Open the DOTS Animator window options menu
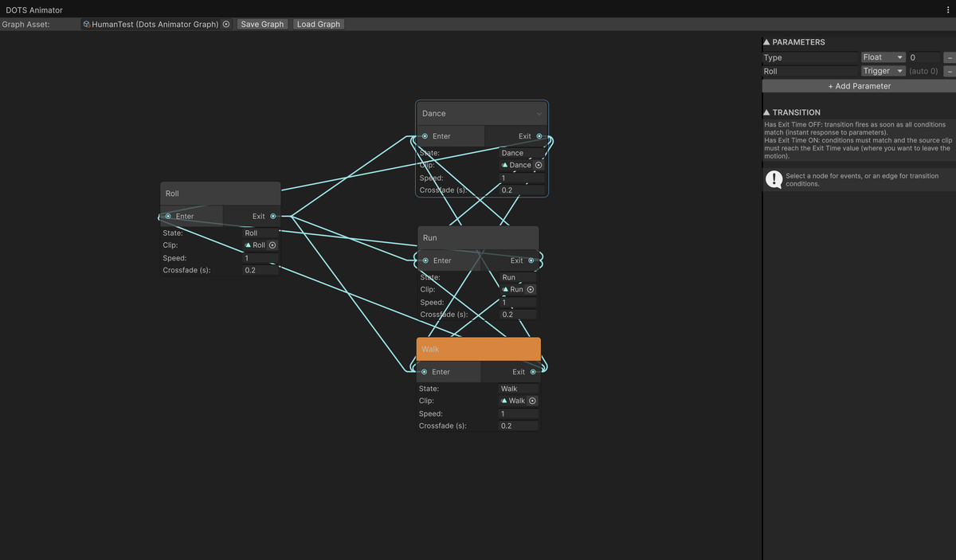The image size is (956, 560). click(947, 10)
